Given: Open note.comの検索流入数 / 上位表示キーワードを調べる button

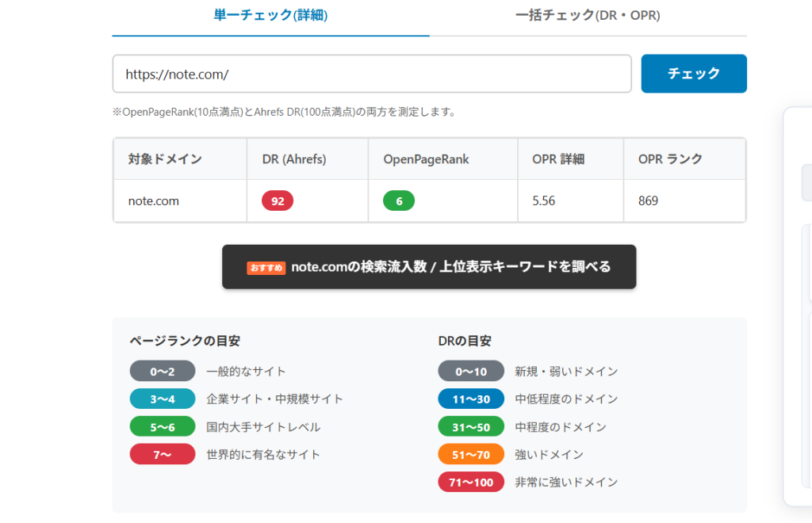Looking at the screenshot, I should point(429,267).
